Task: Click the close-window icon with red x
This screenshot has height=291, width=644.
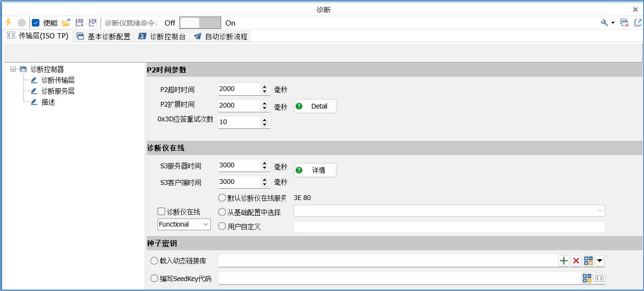Action: [x=625, y=23]
